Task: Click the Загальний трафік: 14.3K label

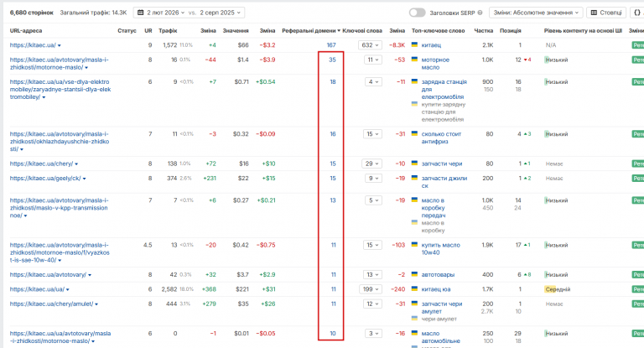Action: (x=93, y=13)
